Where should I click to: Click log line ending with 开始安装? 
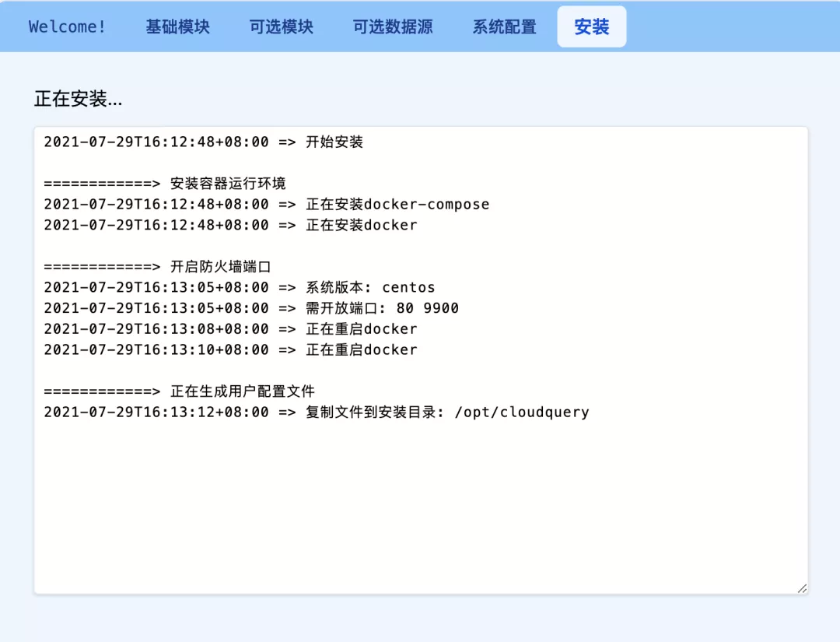204,142
